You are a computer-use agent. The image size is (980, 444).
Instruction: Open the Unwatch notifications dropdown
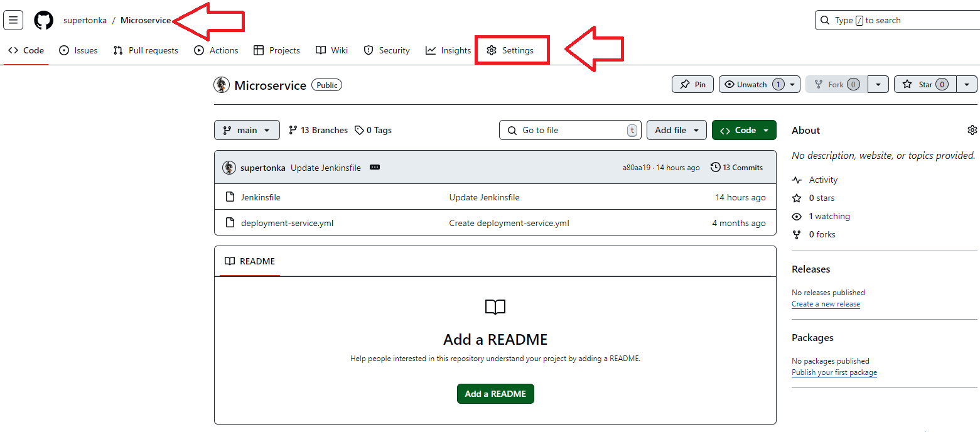click(x=760, y=85)
